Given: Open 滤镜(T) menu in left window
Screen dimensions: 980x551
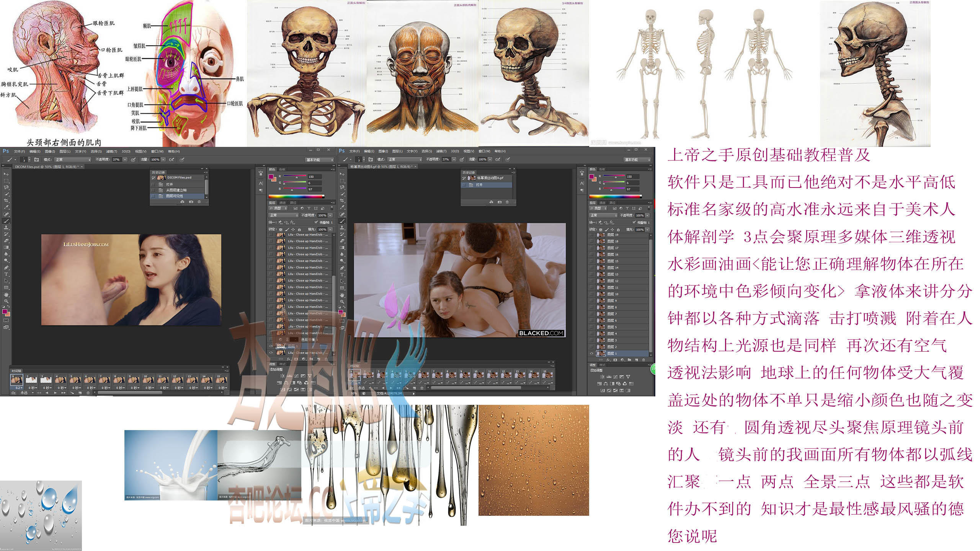Looking at the screenshot, I should click(111, 152).
